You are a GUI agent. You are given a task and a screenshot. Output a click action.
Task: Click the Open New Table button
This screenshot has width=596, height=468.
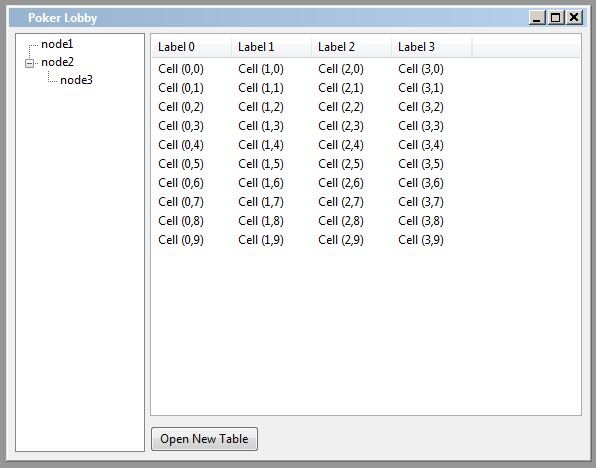pos(204,439)
